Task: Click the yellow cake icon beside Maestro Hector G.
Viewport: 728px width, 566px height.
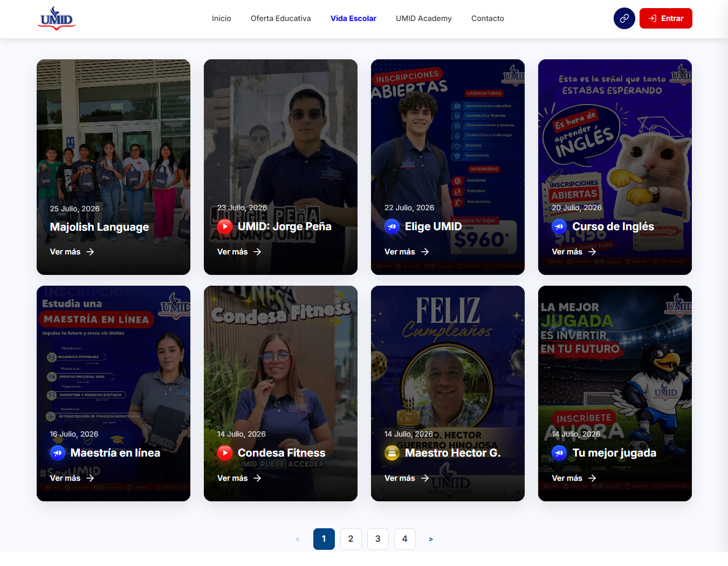Action: [x=392, y=453]
